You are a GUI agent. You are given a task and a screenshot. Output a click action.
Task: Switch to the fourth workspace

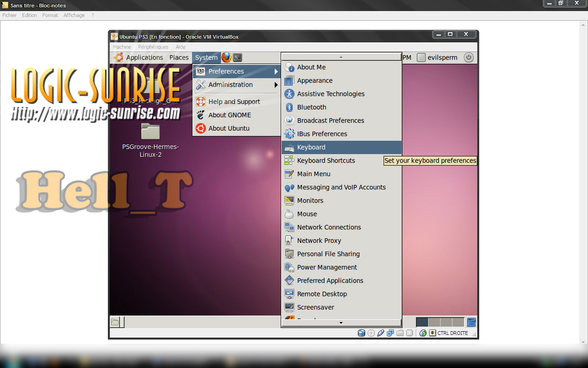pyautogui.click(x=458, y=322)
